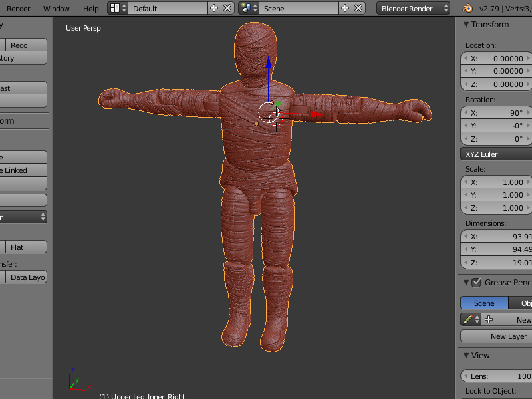The height and width of the screenshot is (399, 532).
Task: Click the screen layout browse icon
Action: (x=116, y=9)
